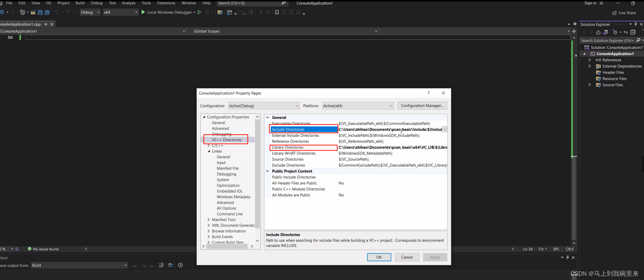Click the New Project toolbar icon
Screen dimensions: 644x280
pyautogui.click(x=23, y=12)
